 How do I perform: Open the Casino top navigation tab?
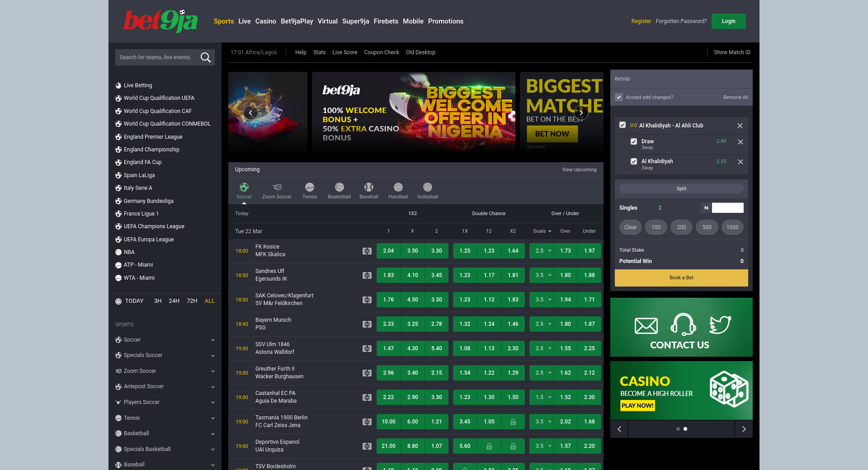266,21
